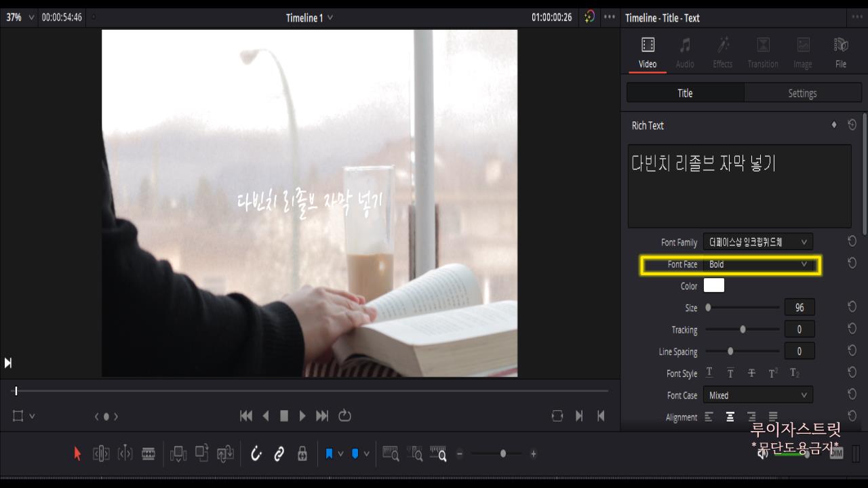Viewport: 868px width, 488px height.
Task: Add a blue marker to the timeline
Action: tap(355, 454)
